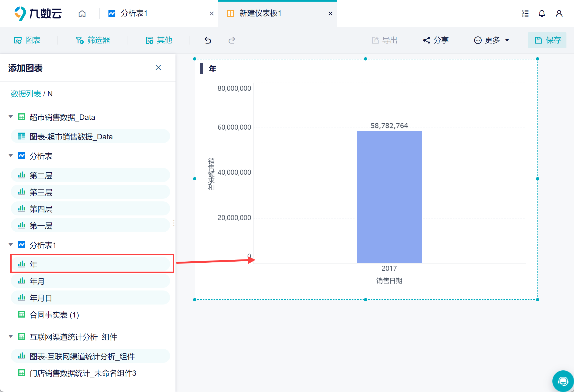
Task: Click the undo arrow icon
Action: point(208,40)
